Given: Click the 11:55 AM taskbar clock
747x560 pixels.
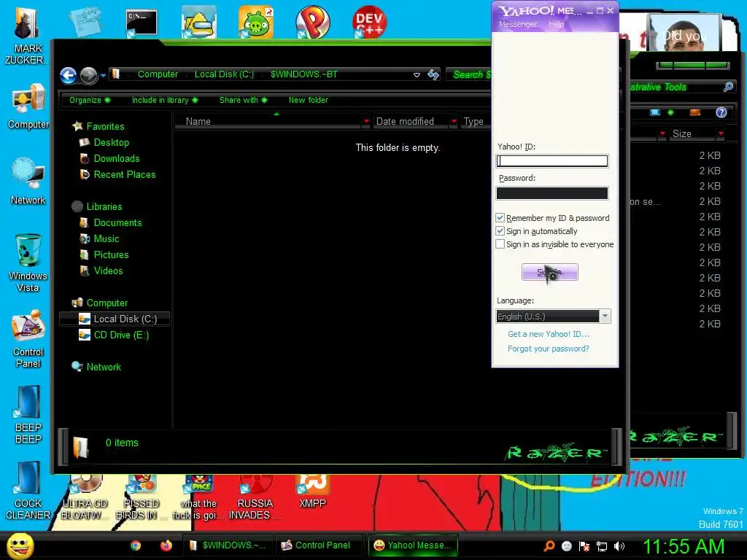Looking at the screenshot, I should [x=683, y=545].
